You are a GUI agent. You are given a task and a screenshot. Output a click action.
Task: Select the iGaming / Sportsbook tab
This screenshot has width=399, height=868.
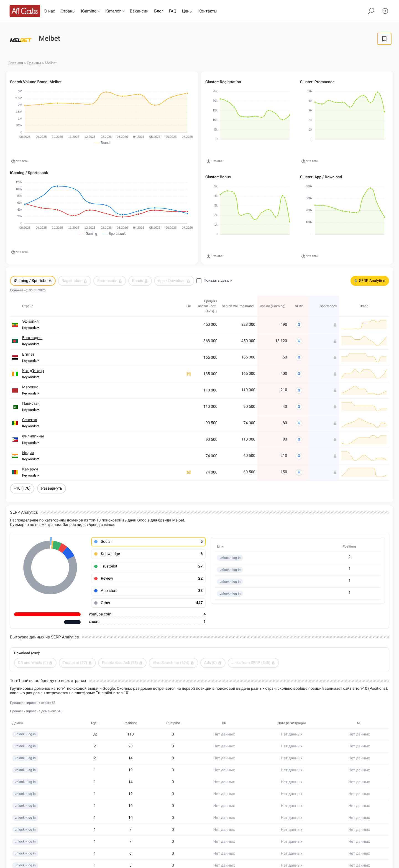[x=33, y=281]
